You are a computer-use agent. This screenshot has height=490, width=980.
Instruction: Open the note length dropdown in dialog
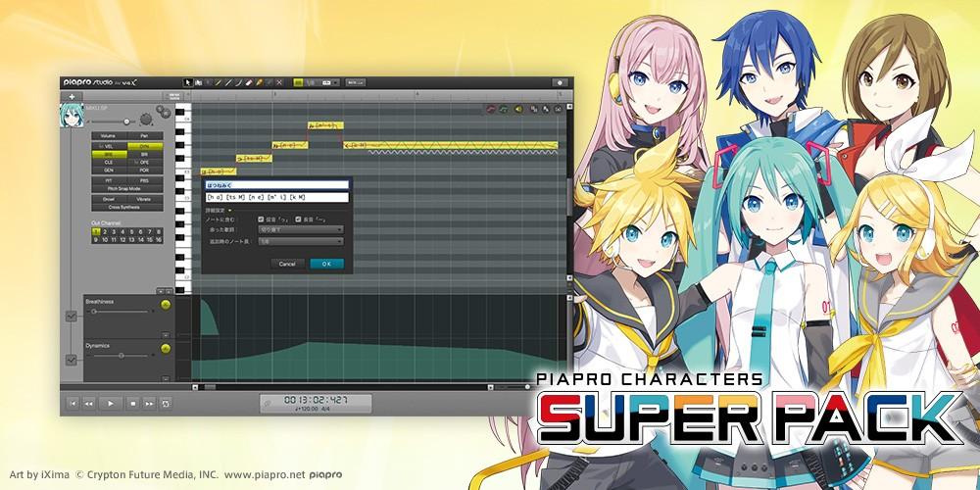(x=299, y=240)
